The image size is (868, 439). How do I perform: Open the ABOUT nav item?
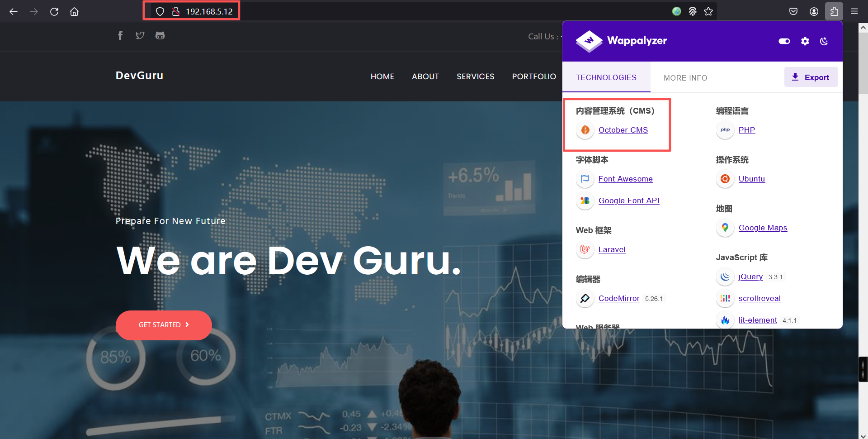425,76
